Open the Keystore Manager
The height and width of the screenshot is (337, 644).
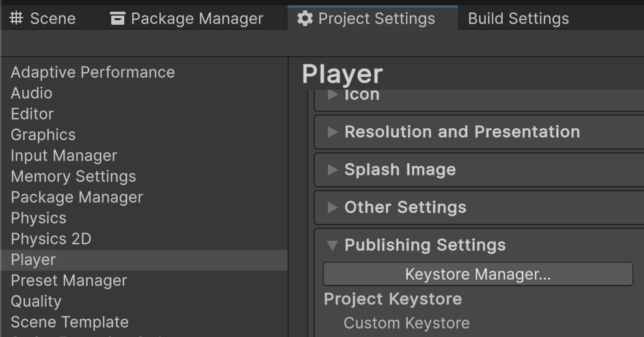[x=477, y=275]
